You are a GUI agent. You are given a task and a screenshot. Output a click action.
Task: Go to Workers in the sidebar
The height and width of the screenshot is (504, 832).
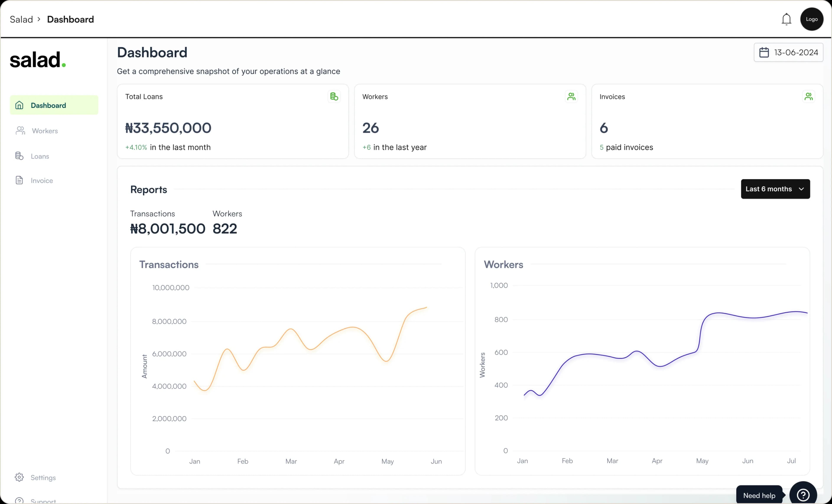pos(45,131)
